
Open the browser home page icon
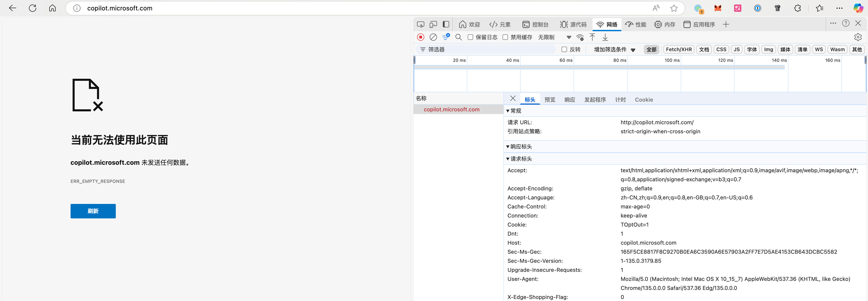click(52, 8)
